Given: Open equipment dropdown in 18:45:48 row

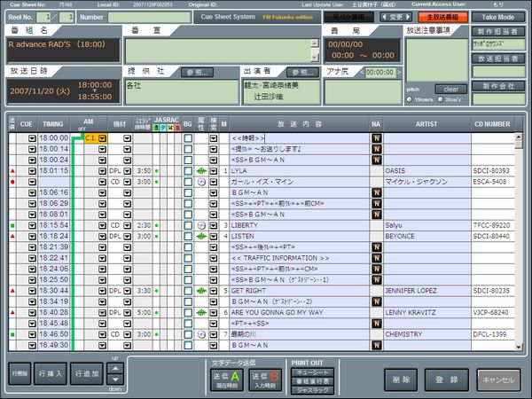Looking at the screenshot, I should pos(127,324).
